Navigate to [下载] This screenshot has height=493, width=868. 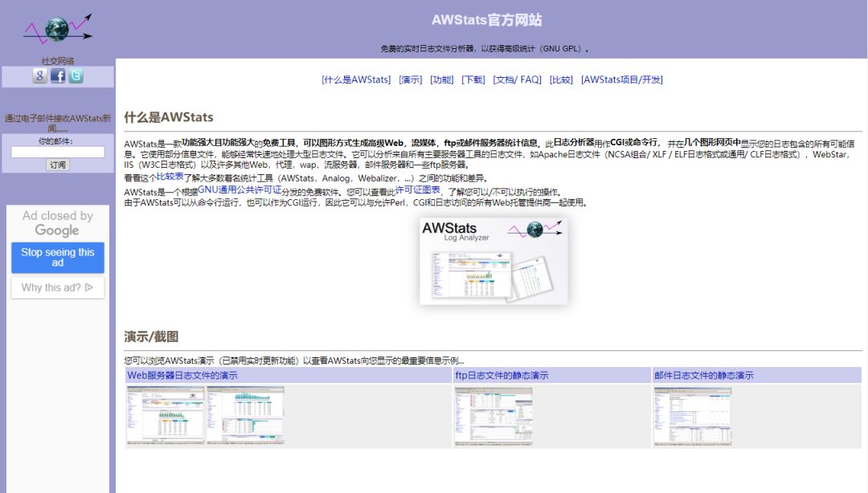click(x=473, y=79)
